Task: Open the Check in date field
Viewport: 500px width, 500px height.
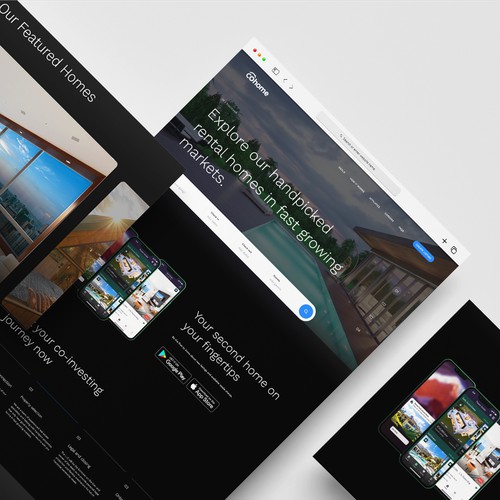Action: tap(213, 219)
